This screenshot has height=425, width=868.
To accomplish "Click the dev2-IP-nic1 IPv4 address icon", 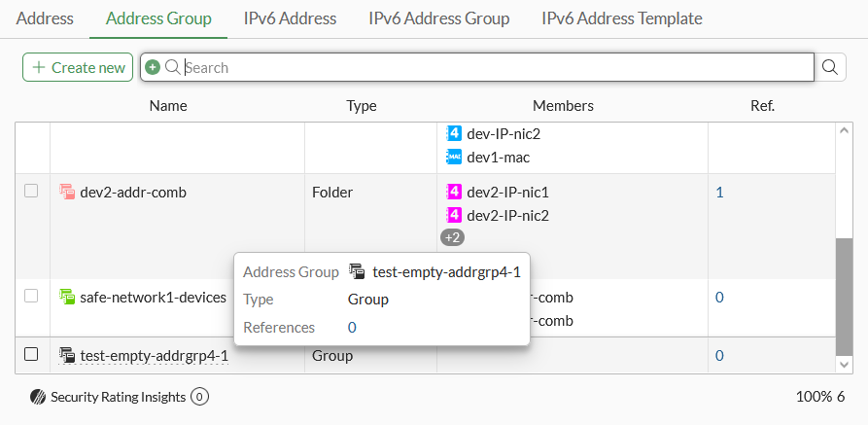I will [x=454, y=192].
